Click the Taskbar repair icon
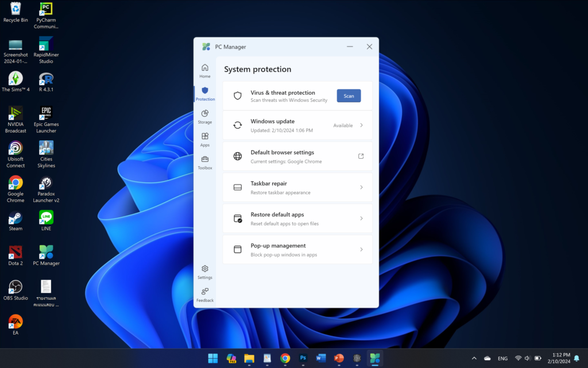Image resolution: width=588 pixels, height=368 pixels. [x=237, y=187]
